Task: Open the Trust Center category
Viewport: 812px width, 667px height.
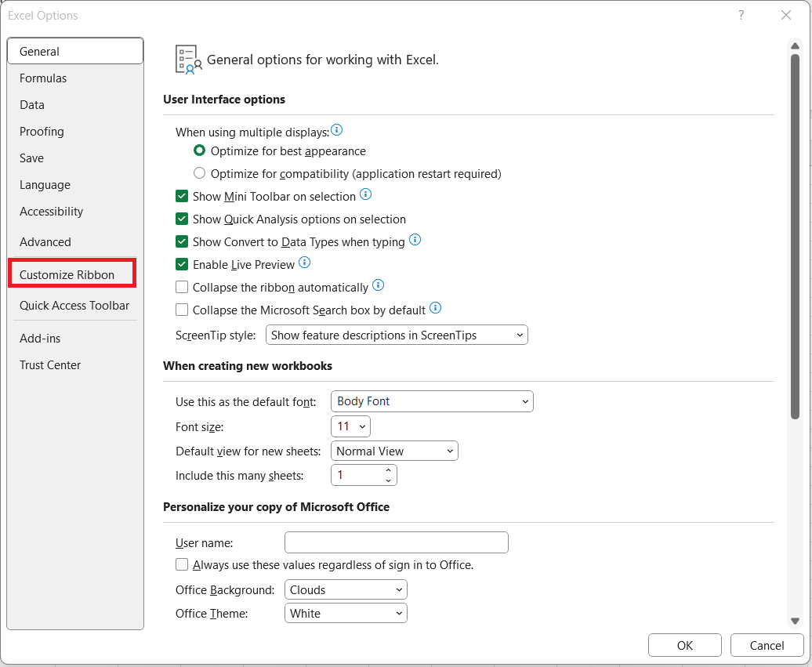Action: click(75, 365)
